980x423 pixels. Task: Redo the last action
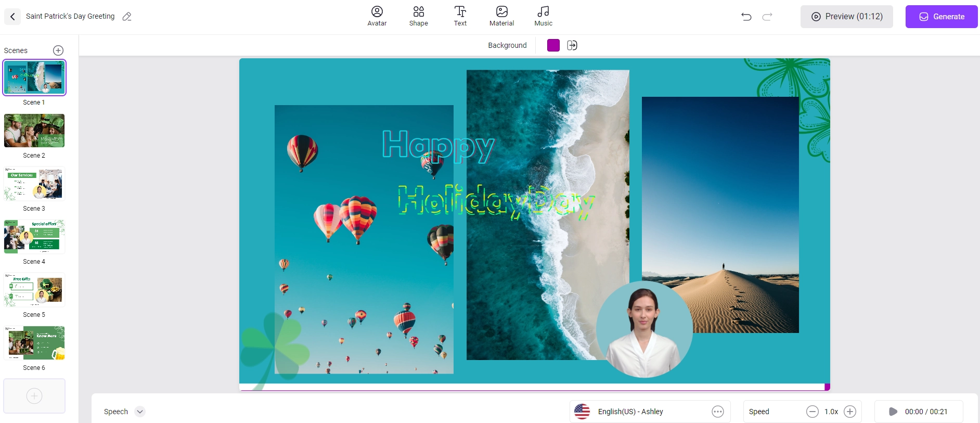tap(767, 17)
